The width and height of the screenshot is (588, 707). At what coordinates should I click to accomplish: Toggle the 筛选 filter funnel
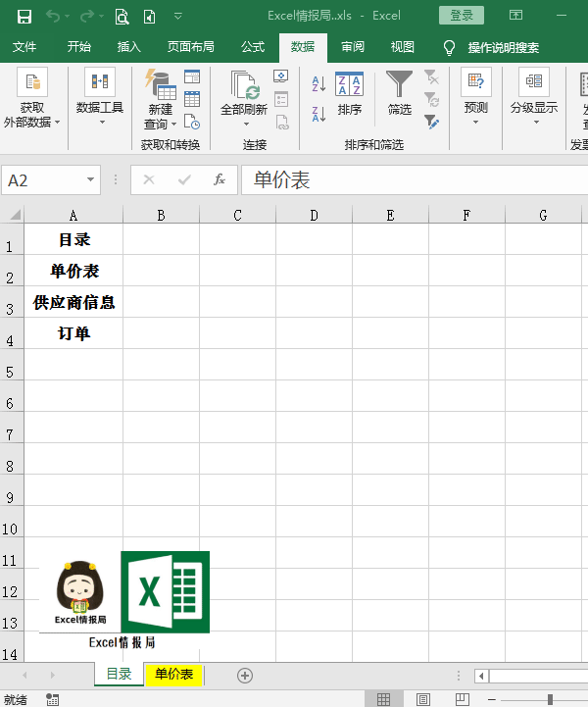coord(399,92)
